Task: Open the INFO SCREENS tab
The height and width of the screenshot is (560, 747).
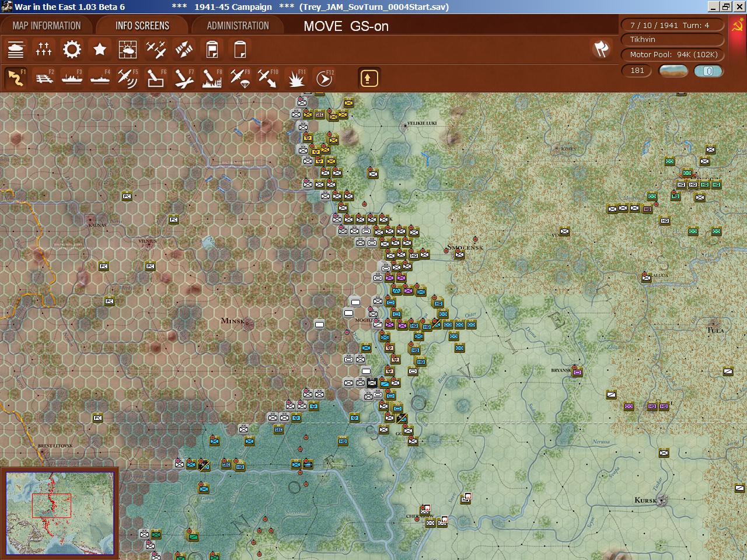Action: tap(142, 26)
